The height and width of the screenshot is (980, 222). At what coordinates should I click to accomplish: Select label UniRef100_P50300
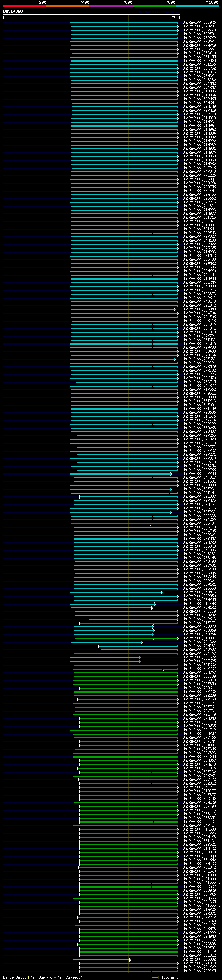(199, 286)
